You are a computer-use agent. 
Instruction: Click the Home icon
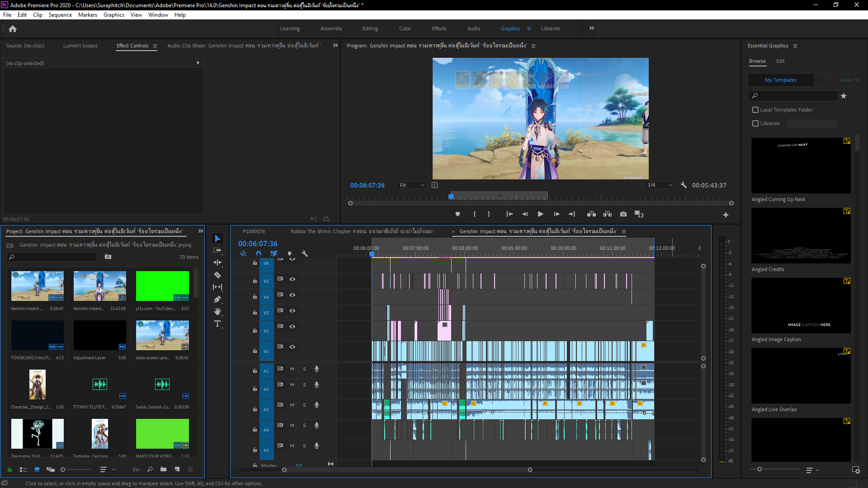click(x=13, y=29)
